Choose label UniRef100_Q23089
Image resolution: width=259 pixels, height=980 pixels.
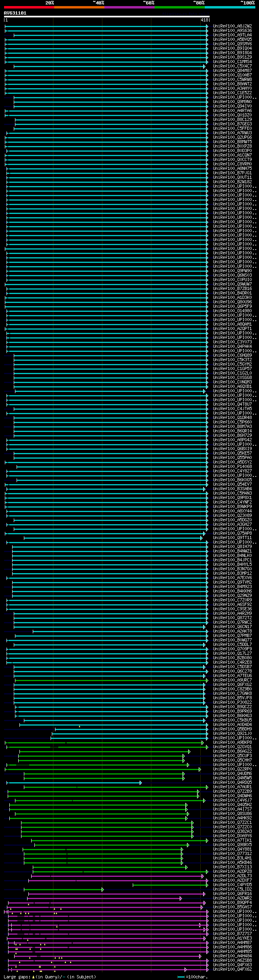pos(232,515)
